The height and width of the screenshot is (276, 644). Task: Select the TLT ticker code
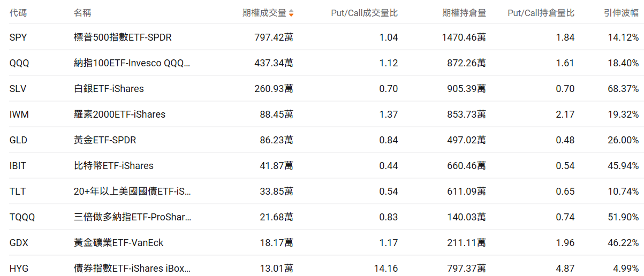tap(18, 191)
